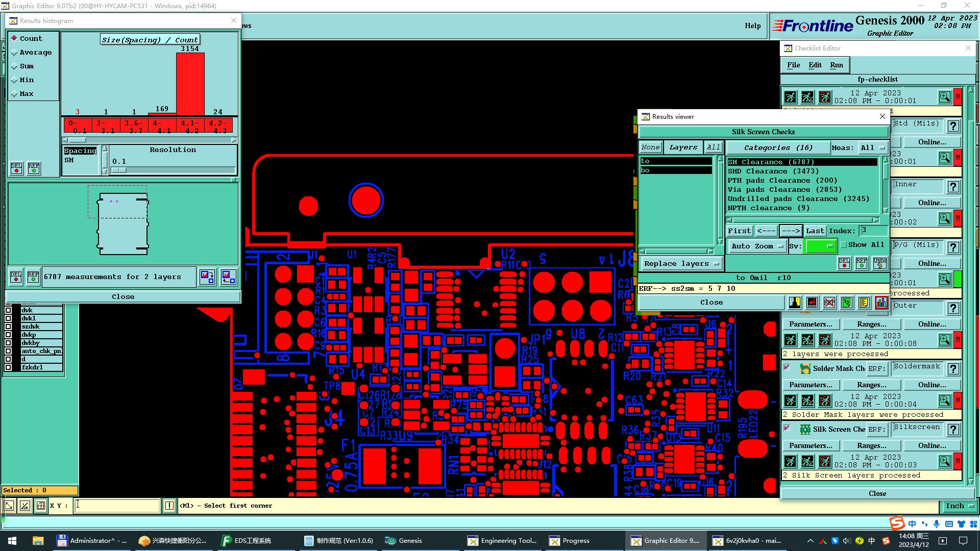Click Close in the Results viewer

(x=711, y=303)
